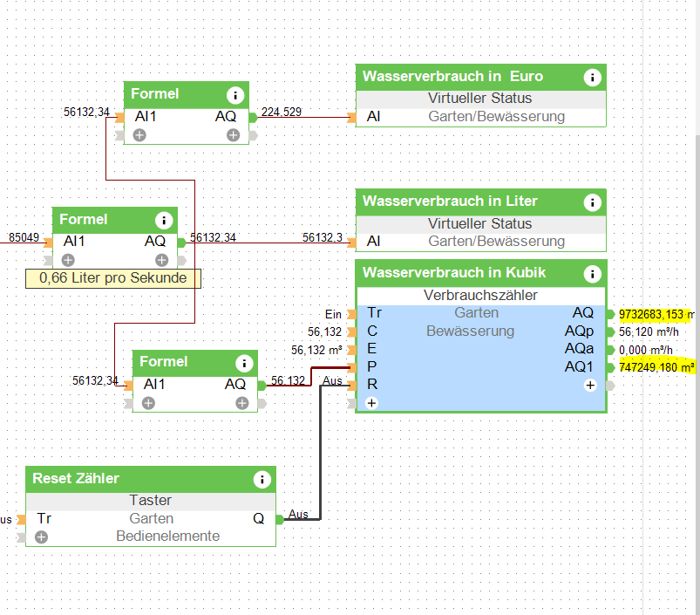
Task: Open info icon of Reset Zähler block
Action: click(x=262, y=479)
